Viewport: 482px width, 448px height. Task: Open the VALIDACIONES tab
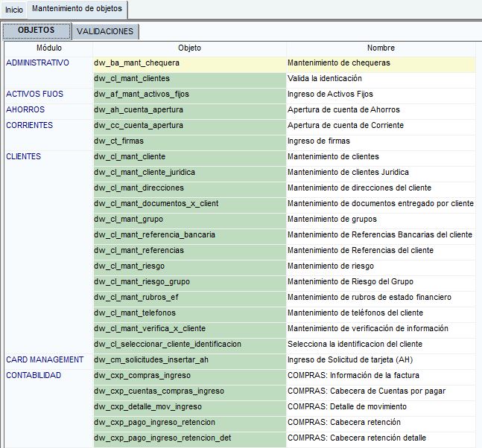[105, 31]
